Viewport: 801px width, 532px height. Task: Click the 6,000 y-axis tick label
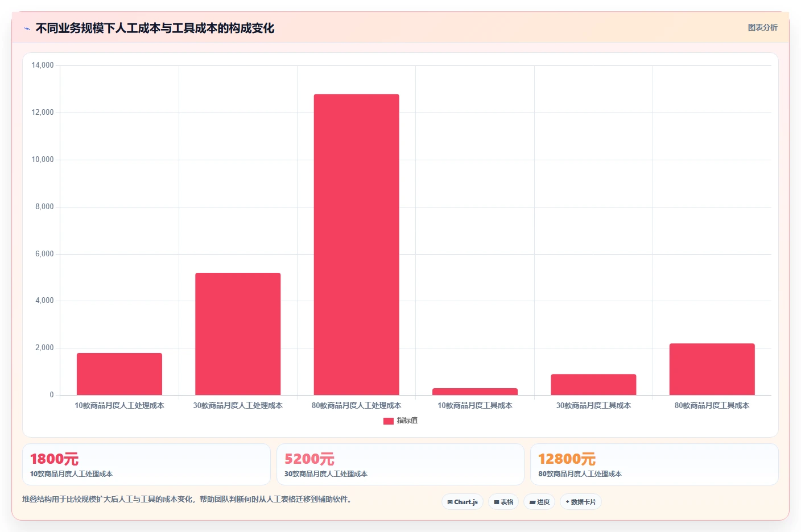coord(44,254)
